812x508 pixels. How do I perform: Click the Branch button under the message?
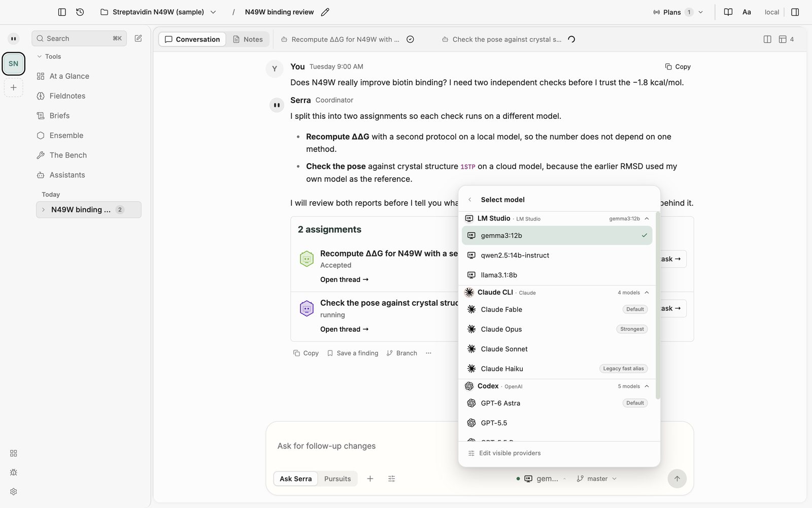tap(402, 353)
